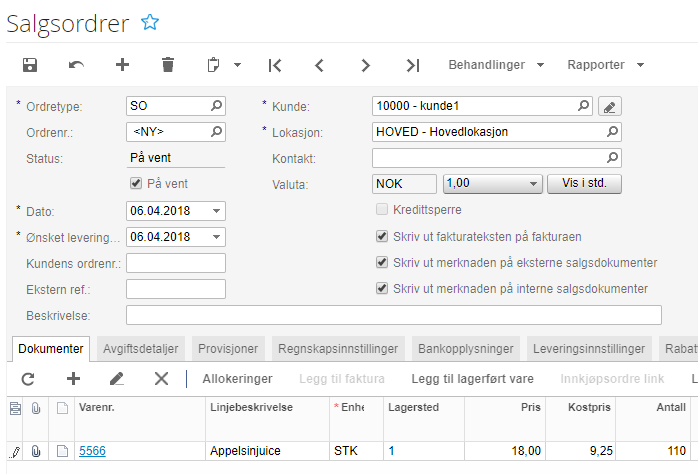This screenshot has height=474, width=698.
Task: Switch to the Avgiftsdetaljer tab
Action: pos(141,349)
